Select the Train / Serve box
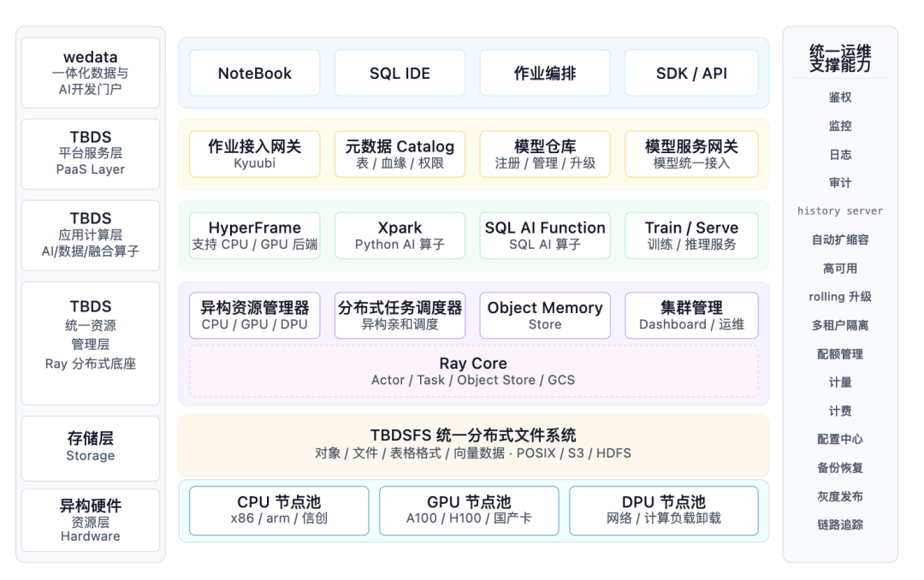Image resolution: width=924 pixels, height=580 pixels. point(691,235)
